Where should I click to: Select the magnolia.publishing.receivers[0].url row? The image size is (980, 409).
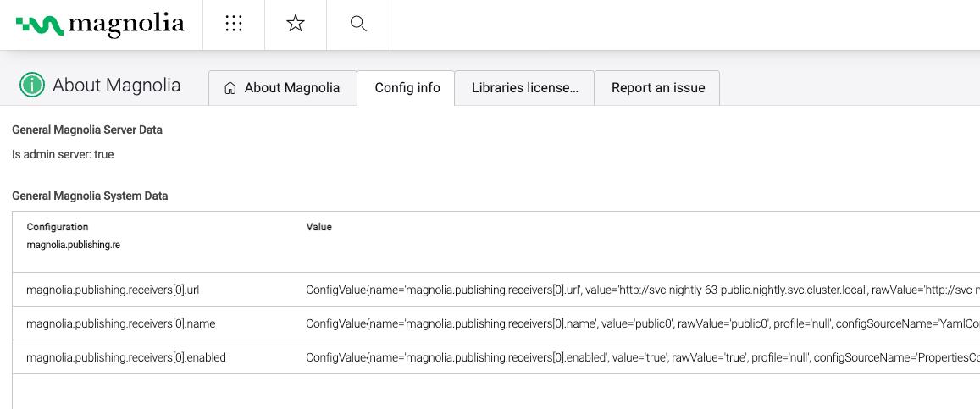pos(113,290)
